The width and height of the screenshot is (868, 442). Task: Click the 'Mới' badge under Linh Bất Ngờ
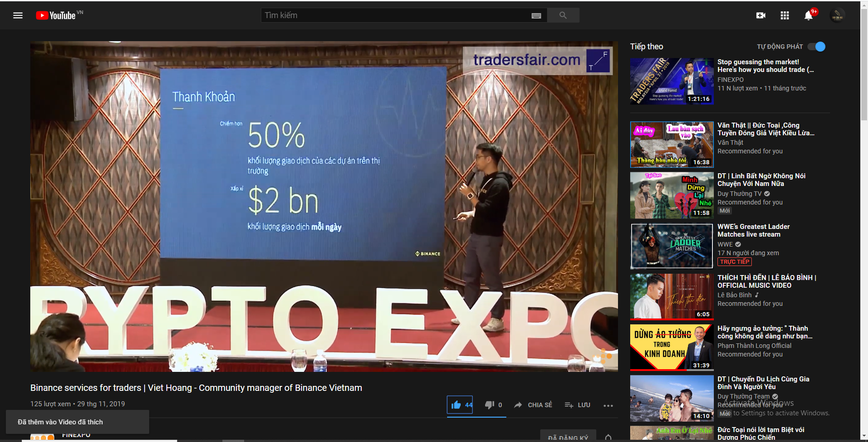(725, 211)
